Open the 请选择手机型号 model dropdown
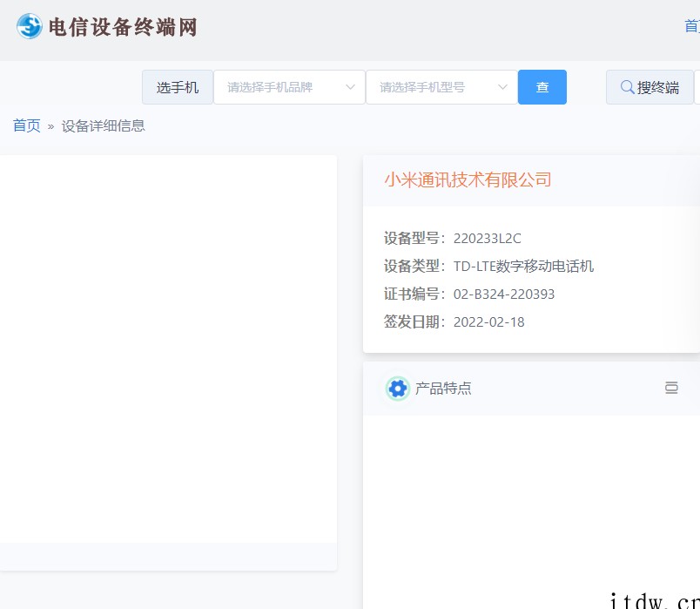Screen dimensions: 700x609 (x=441, y=87)
